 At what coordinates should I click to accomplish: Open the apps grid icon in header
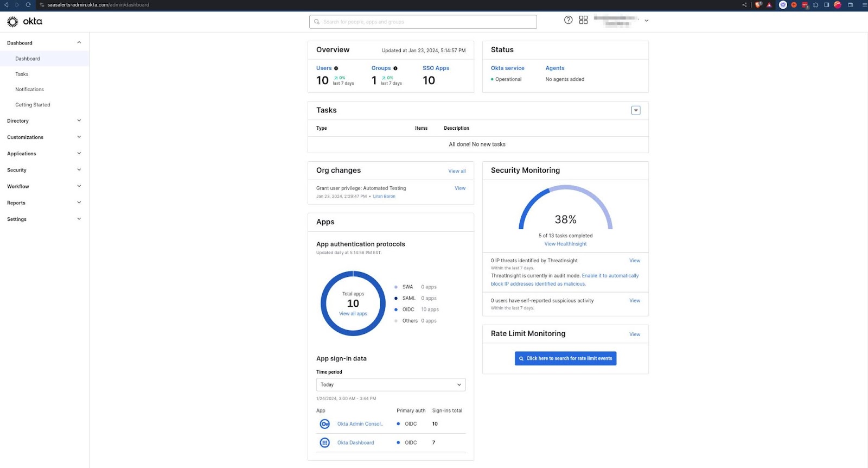coord(583,20)
